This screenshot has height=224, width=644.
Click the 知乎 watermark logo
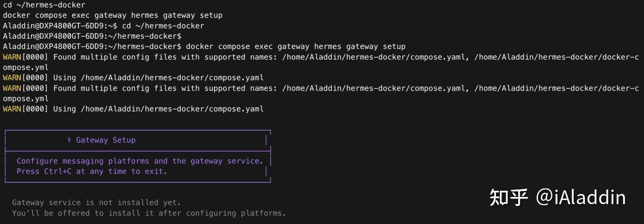[508, 197]
